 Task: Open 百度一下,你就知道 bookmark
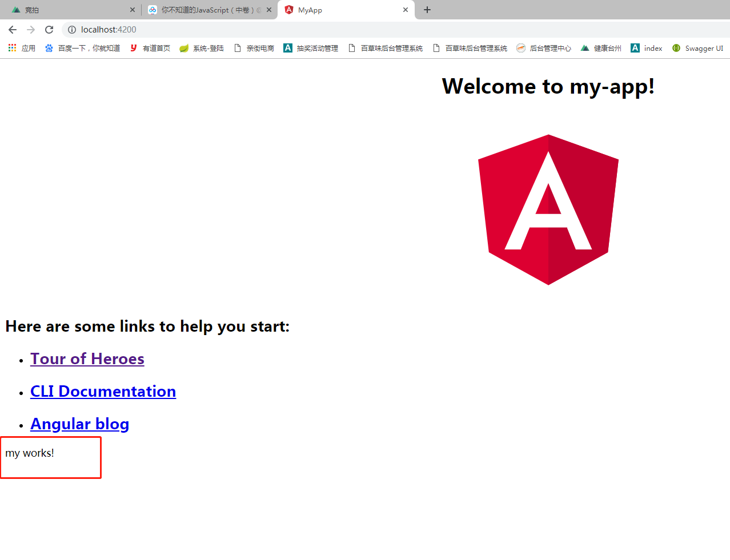(82, 48)
